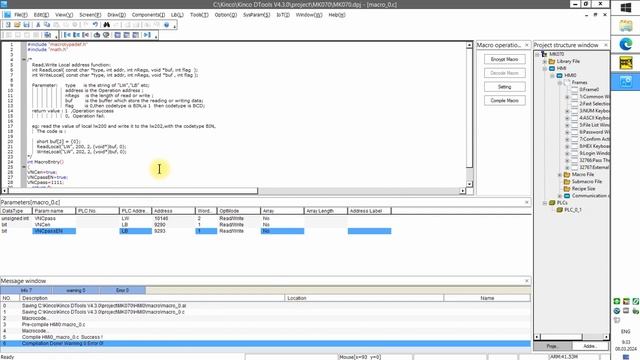Click the yellow Kinco taskbar icon
Screen dimensions: 640x360
tap(625, 62)
